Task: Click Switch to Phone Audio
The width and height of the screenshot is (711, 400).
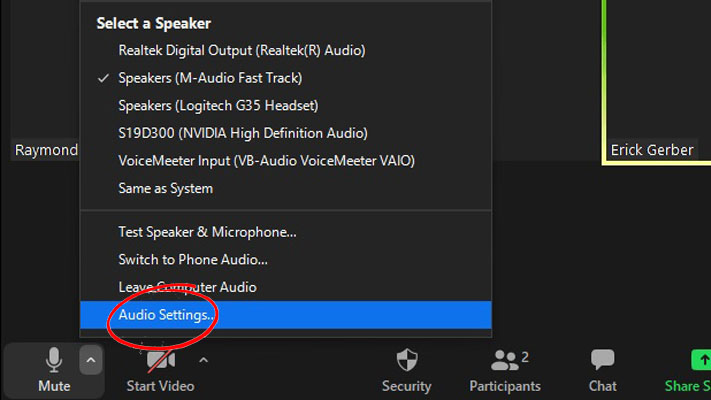Action: click(193, 260)
